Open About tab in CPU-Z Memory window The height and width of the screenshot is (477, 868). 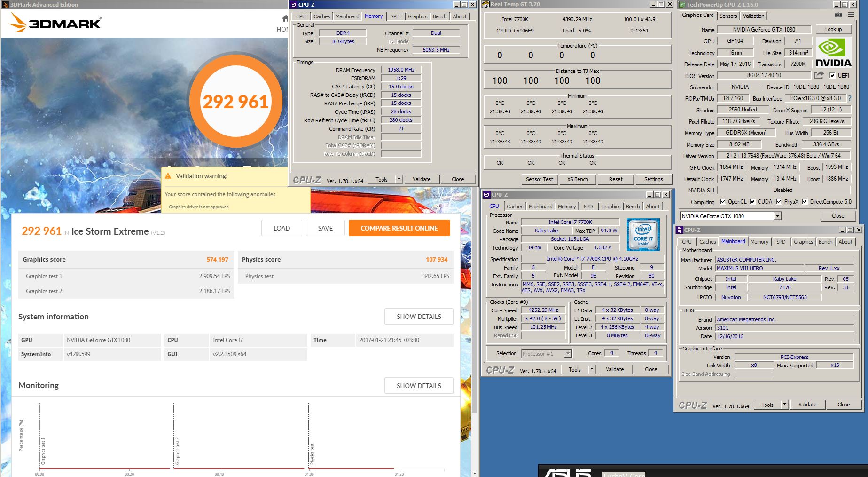pos(460,16)
